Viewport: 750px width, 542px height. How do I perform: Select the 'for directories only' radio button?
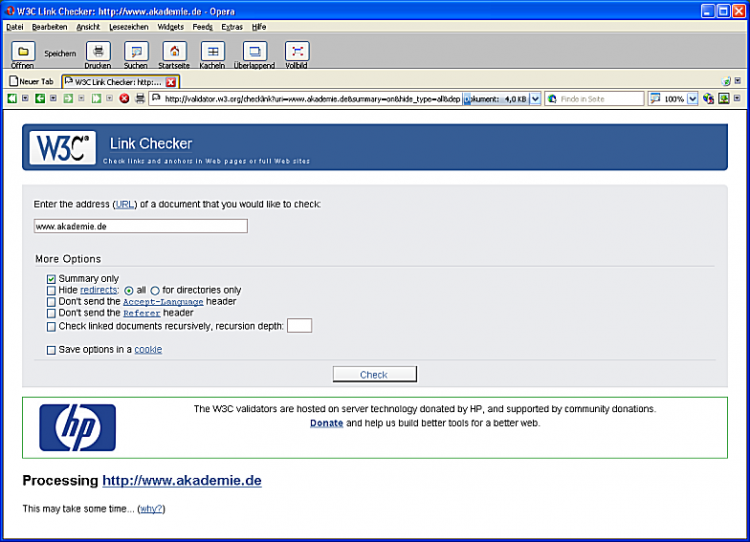(155, 291)
